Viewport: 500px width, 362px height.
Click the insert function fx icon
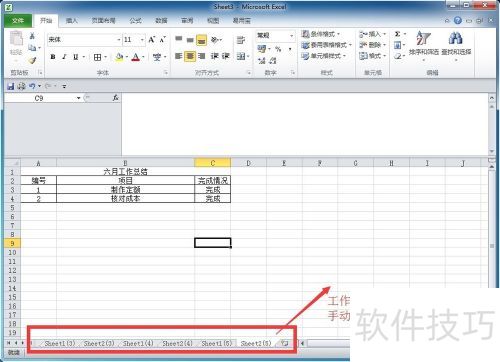115,98
